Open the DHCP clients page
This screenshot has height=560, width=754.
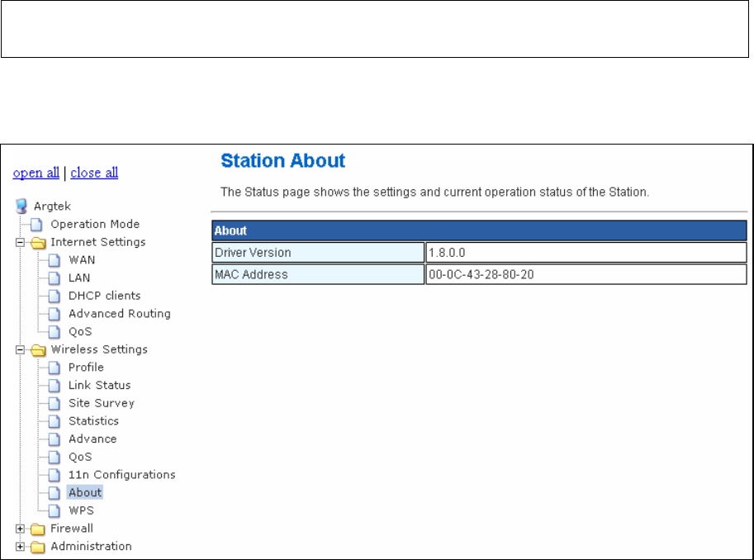tap(104, 296)
